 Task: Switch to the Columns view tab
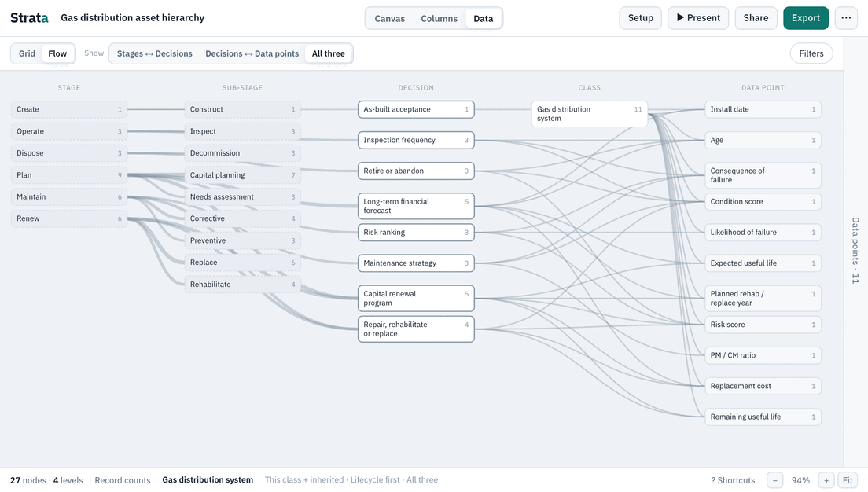point(439,18)
